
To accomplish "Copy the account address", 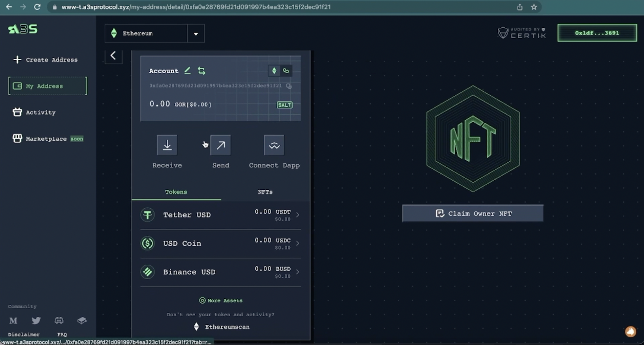I will coord(289,86).
